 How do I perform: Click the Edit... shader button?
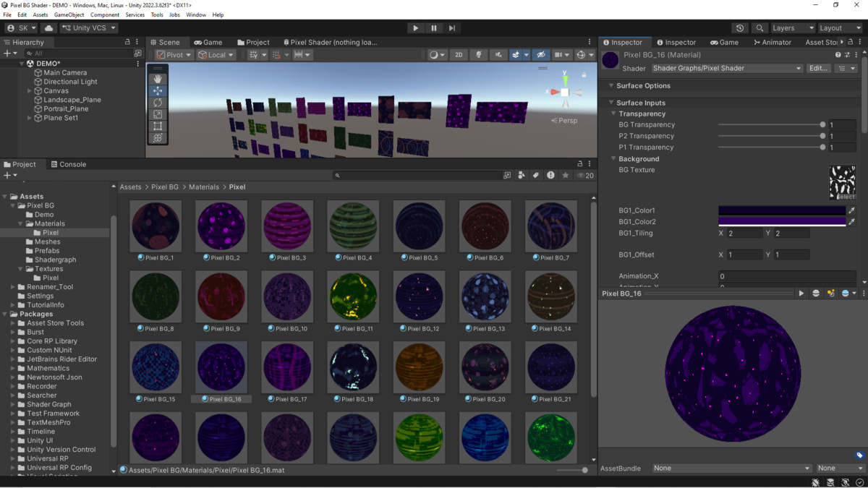[818, 68]
